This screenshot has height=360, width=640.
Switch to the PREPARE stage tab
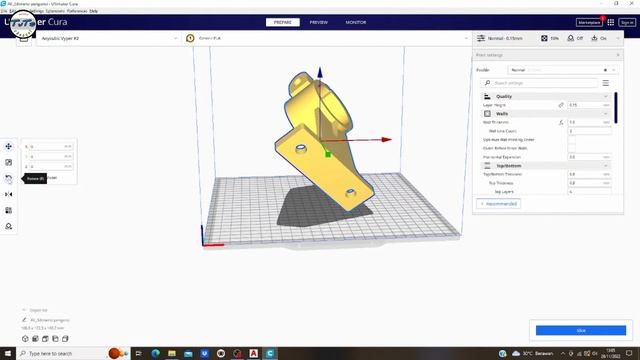[x=282, y=22]
